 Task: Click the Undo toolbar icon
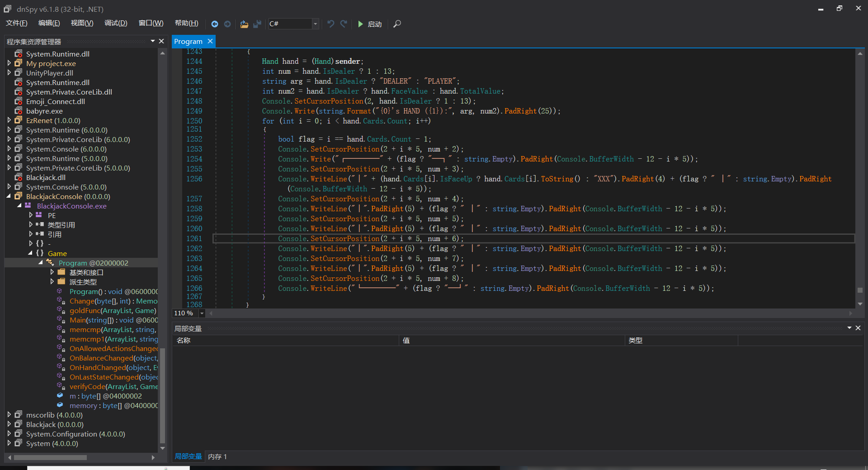click(x=331, y=24)
